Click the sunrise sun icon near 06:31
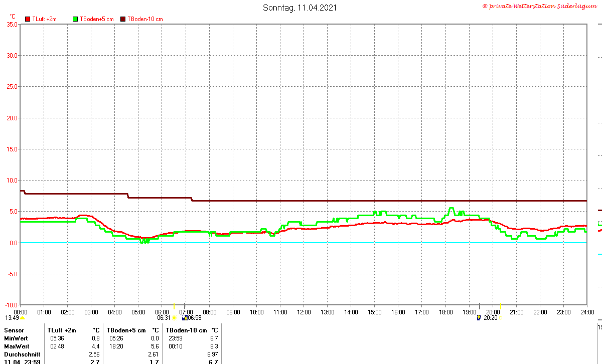The width and height of the screenshot is (602, 364). point(174,318)
